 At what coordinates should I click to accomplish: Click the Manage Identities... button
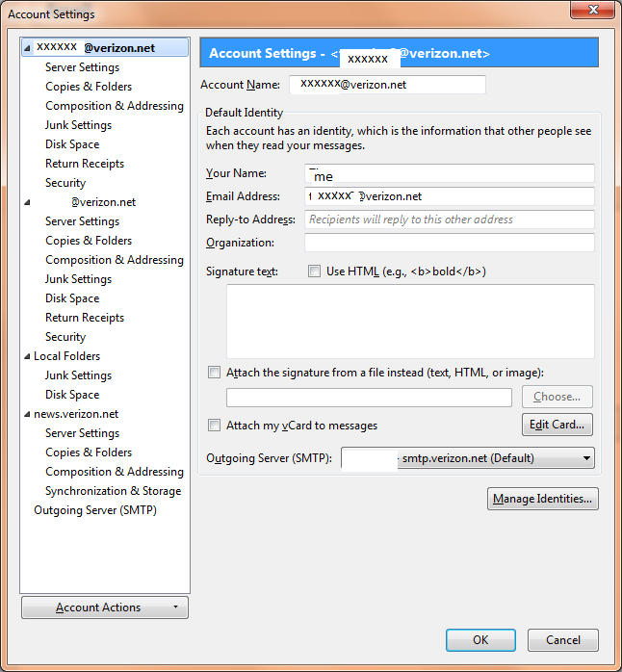point(542,499)
